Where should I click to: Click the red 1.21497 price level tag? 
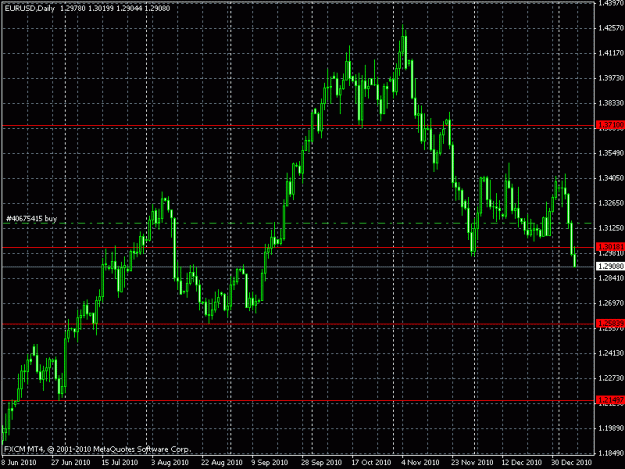coord(611,400)
